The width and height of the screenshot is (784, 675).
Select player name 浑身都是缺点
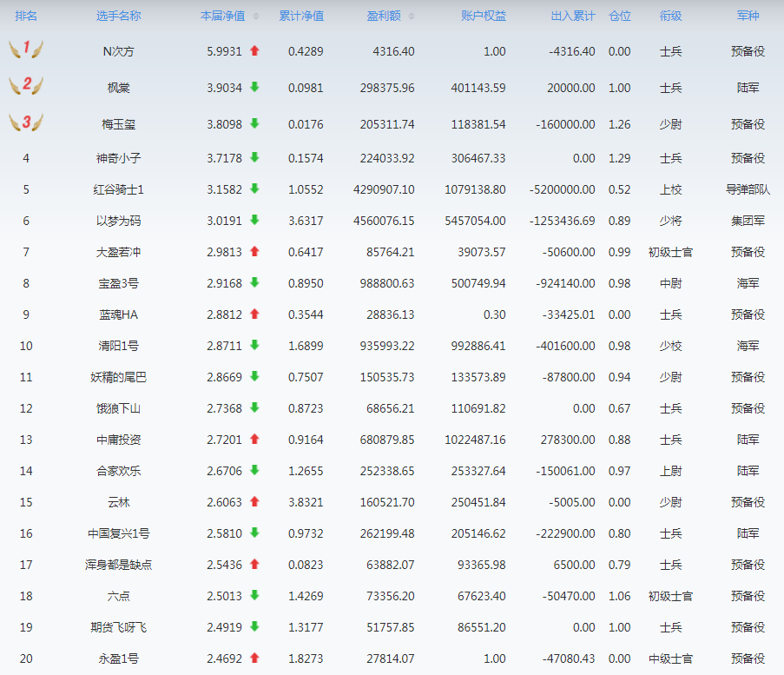(118, 565)
